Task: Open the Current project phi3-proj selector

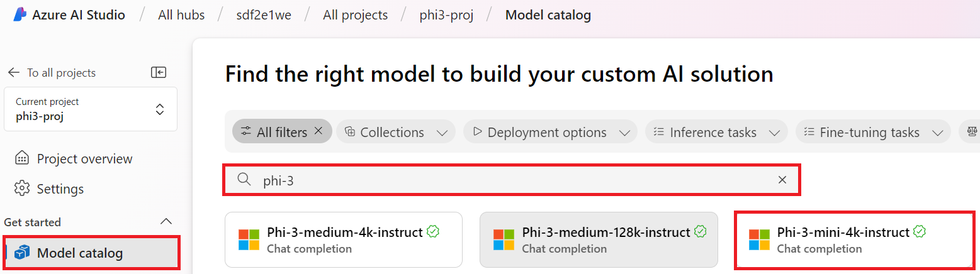Action: (x=91, y=109)
